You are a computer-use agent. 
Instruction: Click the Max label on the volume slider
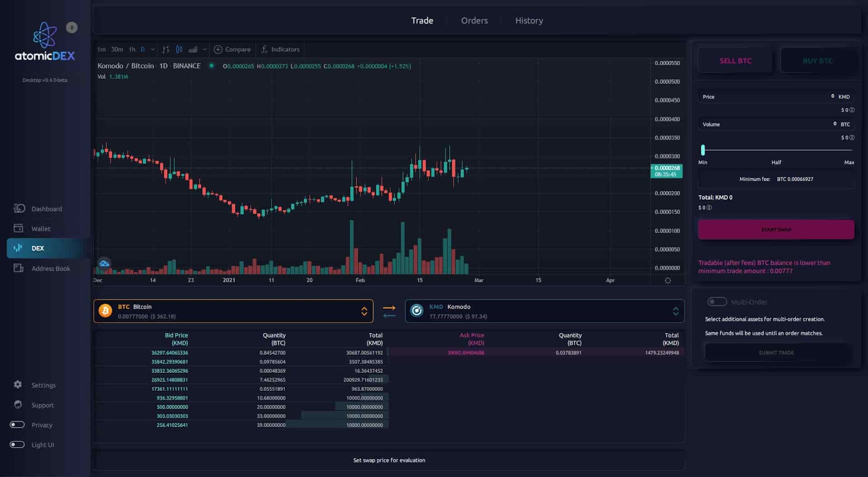(849, 162)
